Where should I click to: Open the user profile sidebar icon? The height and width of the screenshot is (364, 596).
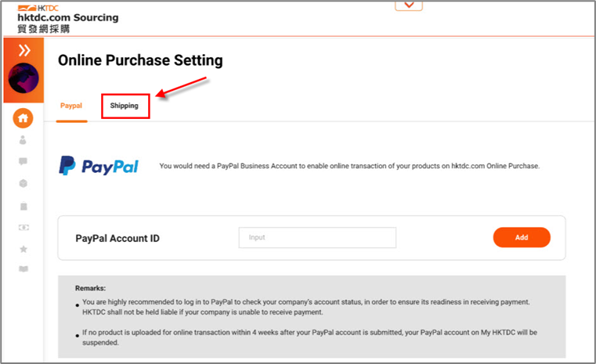23,140
